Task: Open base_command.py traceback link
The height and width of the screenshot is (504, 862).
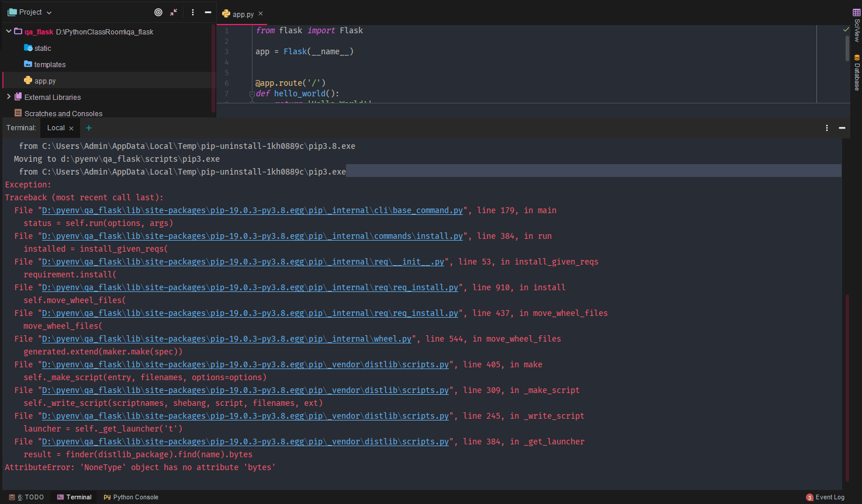Action: point(252,210)
